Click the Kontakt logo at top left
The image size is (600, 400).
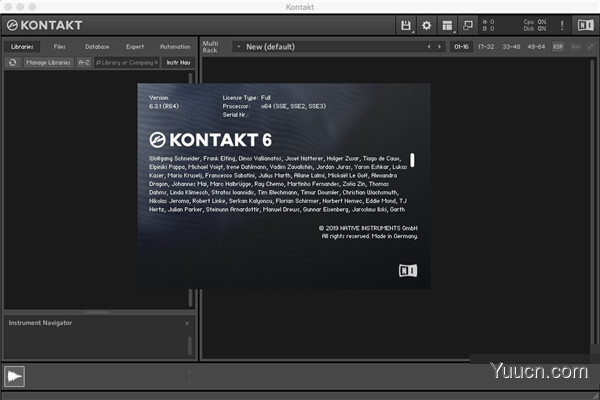[45, 25]
